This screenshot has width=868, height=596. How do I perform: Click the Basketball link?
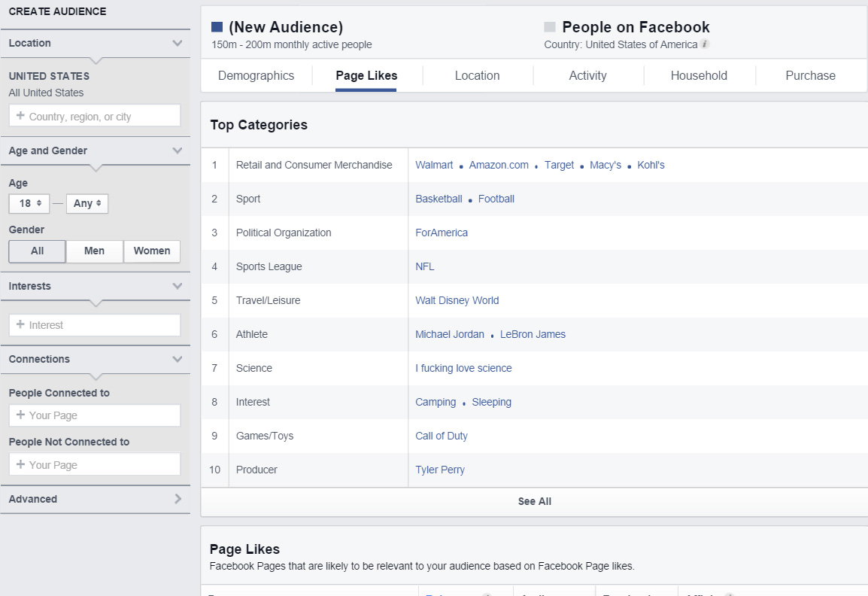pyautogui.click(x=439, y=199)
